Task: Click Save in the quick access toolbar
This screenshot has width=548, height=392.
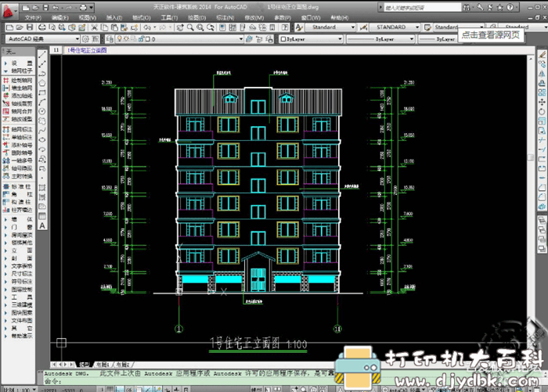Action: (x=45, y=7)
